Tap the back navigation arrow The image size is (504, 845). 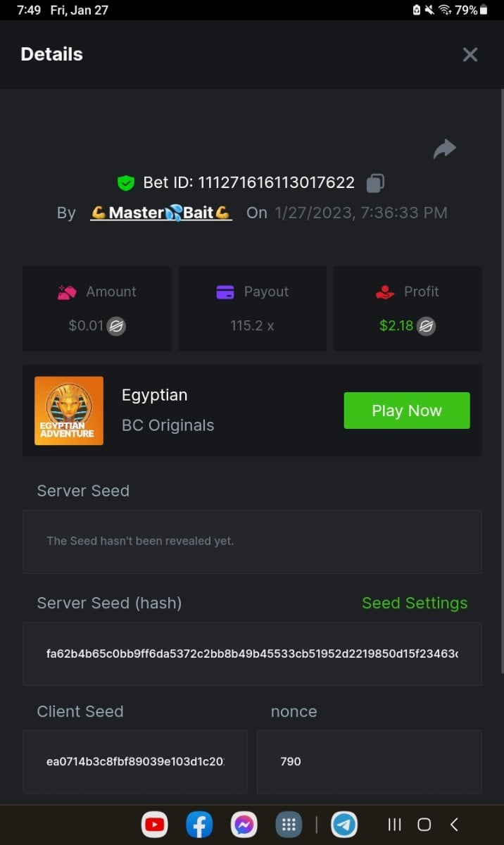pyautogui.click(x=454, y=825)
